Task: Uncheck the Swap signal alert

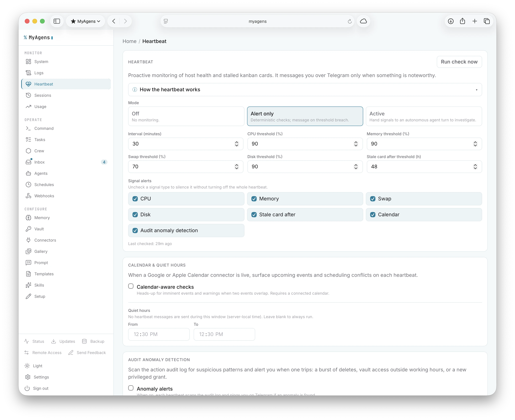Action: click(373, 199)
